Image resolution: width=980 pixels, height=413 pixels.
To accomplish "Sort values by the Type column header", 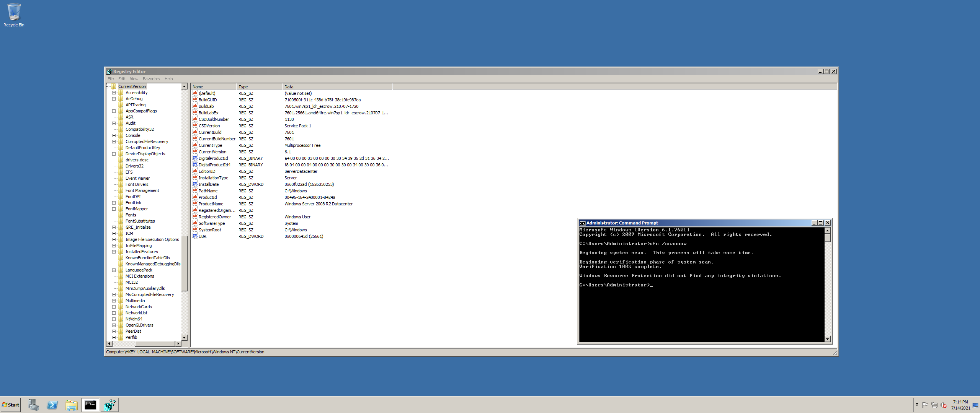I will pyautogui.click(x=259, y=87).
